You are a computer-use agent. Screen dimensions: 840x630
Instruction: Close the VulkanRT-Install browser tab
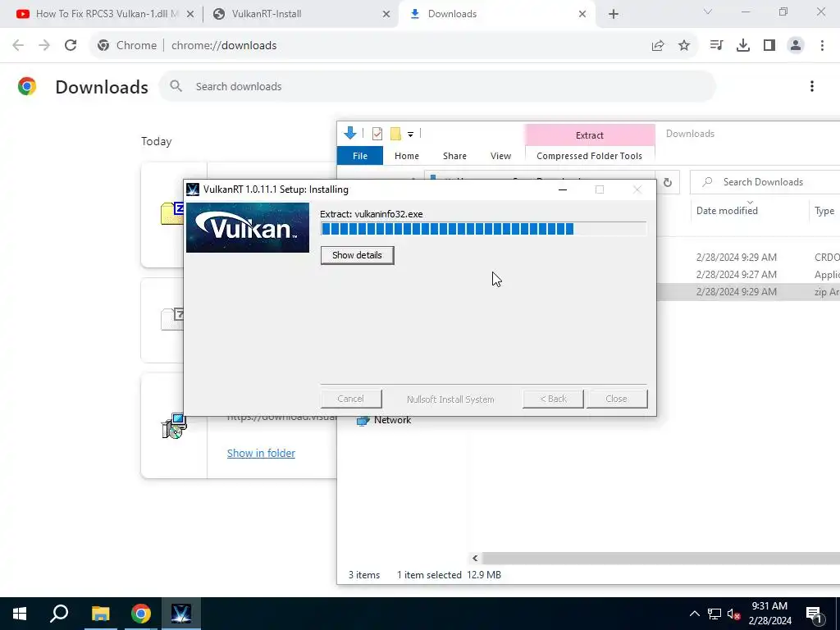click(x=386, y=15)
